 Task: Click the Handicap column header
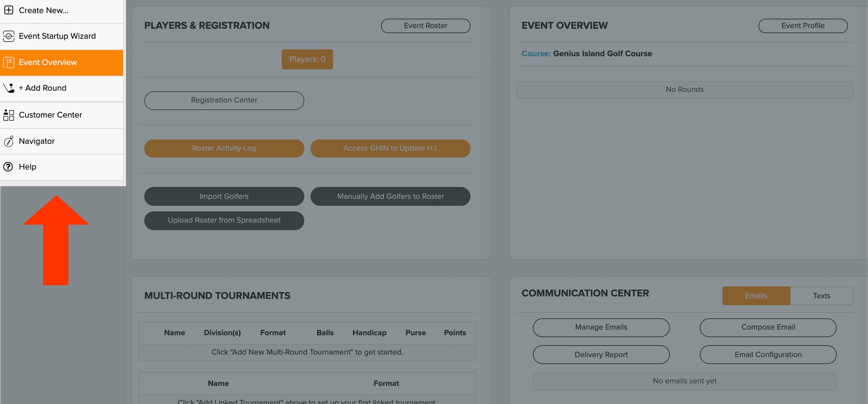pyautogui.click(x=369, y=332)
